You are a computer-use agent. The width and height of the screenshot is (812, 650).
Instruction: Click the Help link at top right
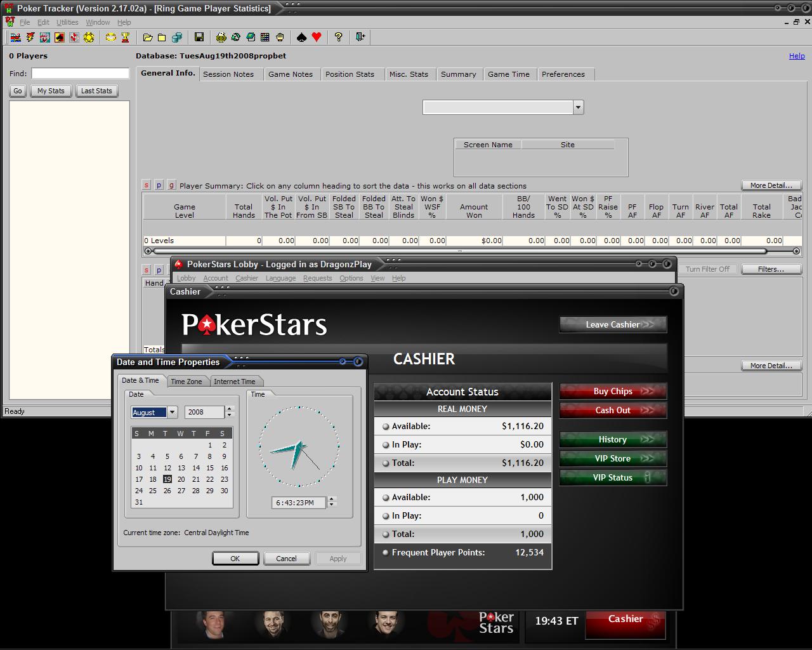(797, 56)
